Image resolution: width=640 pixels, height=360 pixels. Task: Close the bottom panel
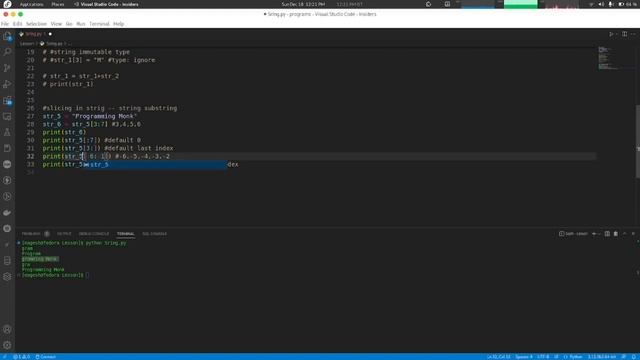[x=633, y=234]
